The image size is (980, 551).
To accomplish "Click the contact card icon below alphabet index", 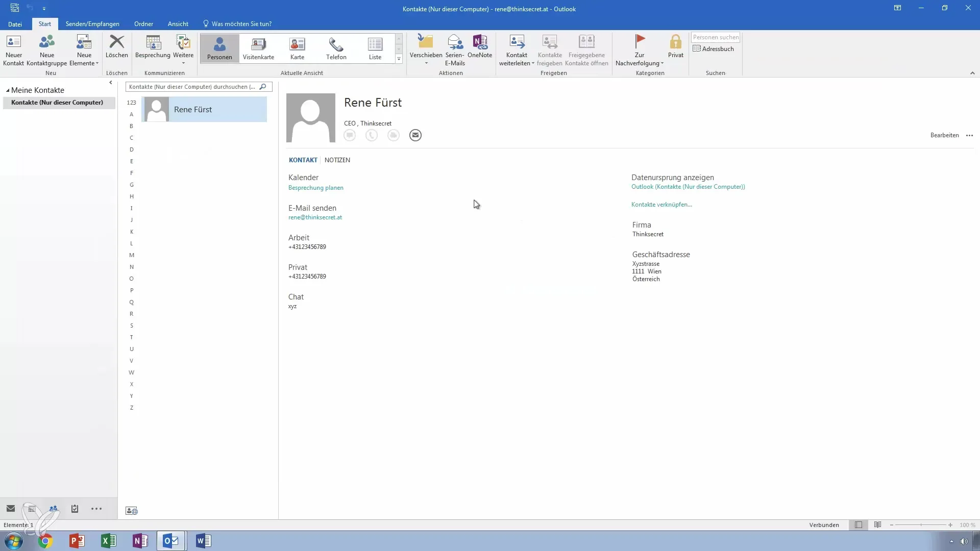I will click(x=132, y=511).
